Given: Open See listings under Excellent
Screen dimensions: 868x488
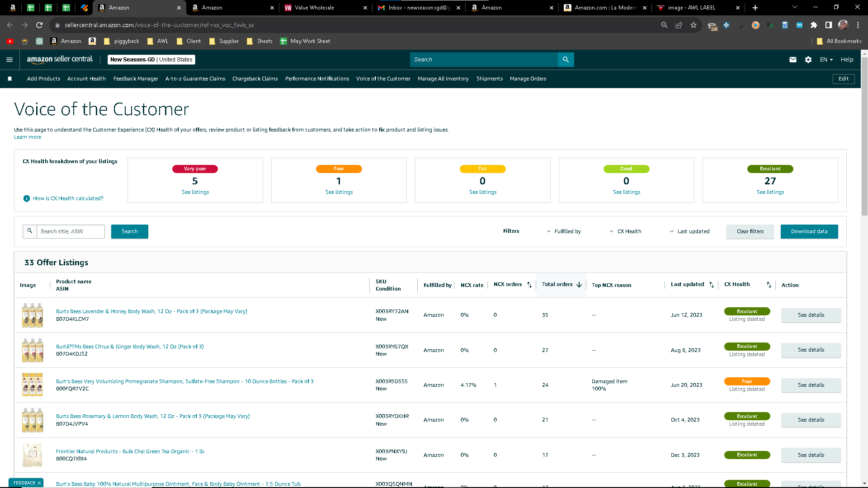Looking at the screenshot, I should 770,192.
